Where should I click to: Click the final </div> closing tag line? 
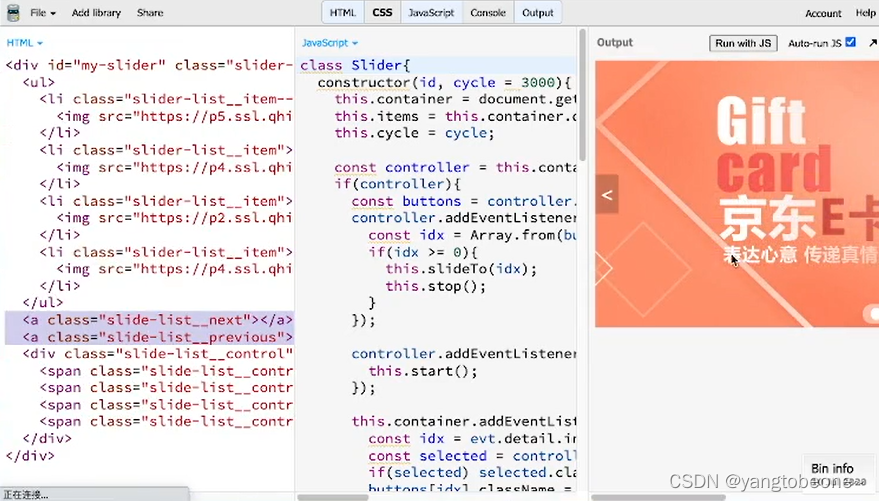pos(30,456)
